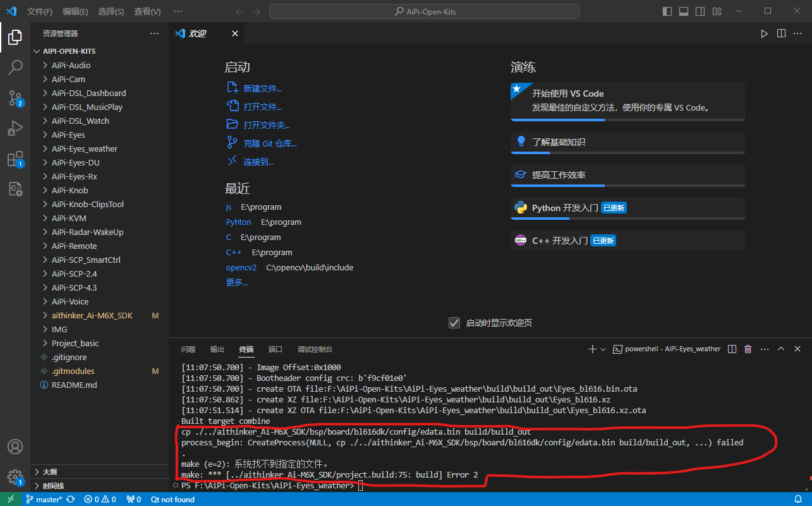Toggle bottom panel layout icon

point(684,11)
